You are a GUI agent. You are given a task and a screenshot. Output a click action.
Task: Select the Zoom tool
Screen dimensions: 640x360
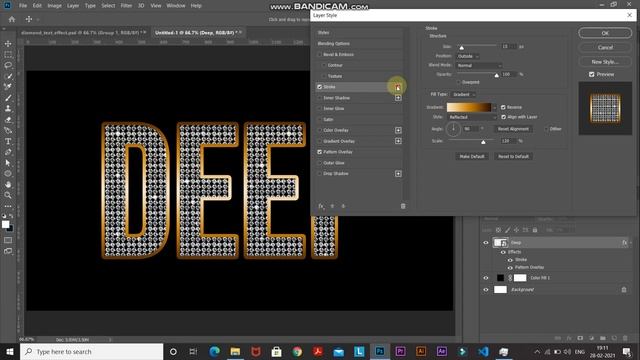click(x=8, y=195)
